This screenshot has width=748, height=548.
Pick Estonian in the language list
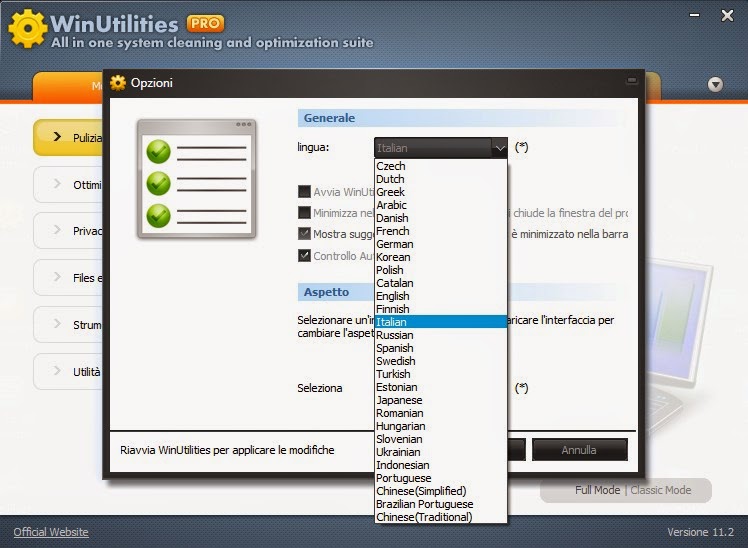click(440, 387)
